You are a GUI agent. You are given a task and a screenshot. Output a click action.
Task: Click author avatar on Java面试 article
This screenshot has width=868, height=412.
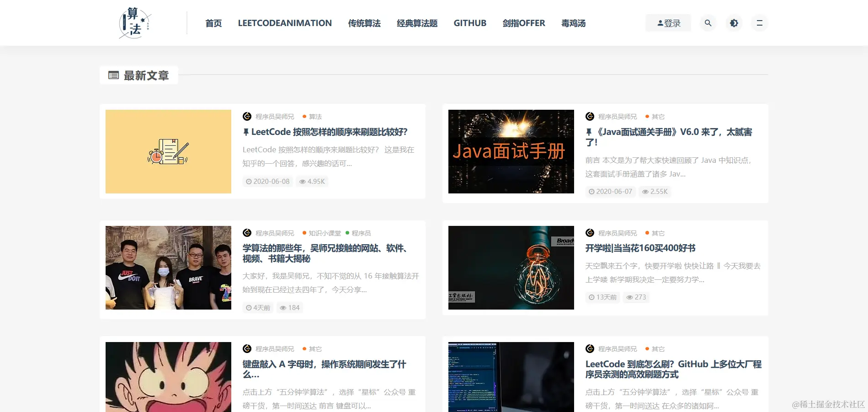click(x=590, y=117)
